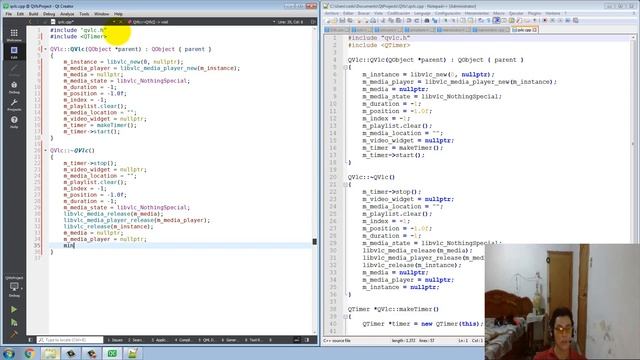Viewport: 640px width, 360px height.
Task: Click the Undo icon in Notepad++ toolbar
Action: click(409, 20)
